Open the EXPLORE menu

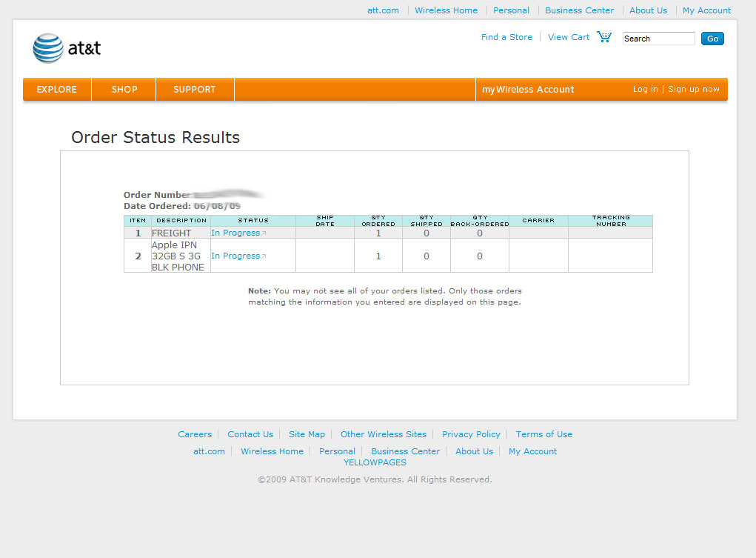[57, 90]
